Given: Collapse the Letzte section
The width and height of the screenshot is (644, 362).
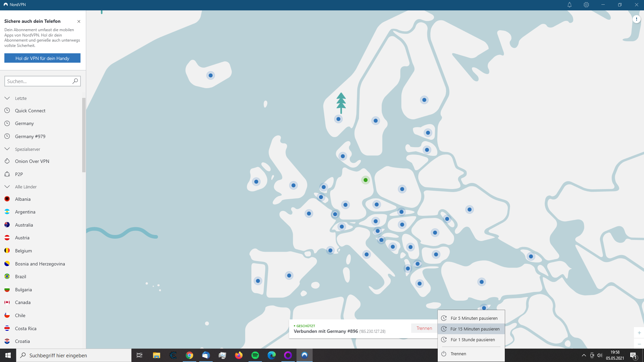Looking at the screenshot, I should (7, 98).
